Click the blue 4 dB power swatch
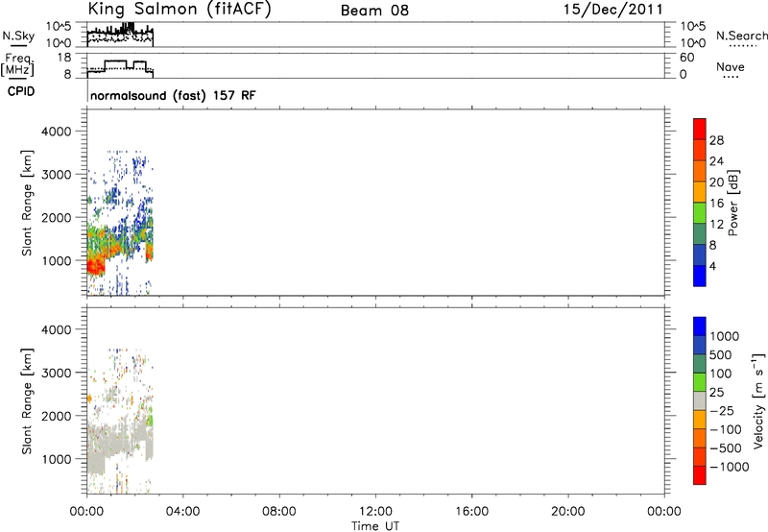The image size is (768, 532). [x=700, y=276]
